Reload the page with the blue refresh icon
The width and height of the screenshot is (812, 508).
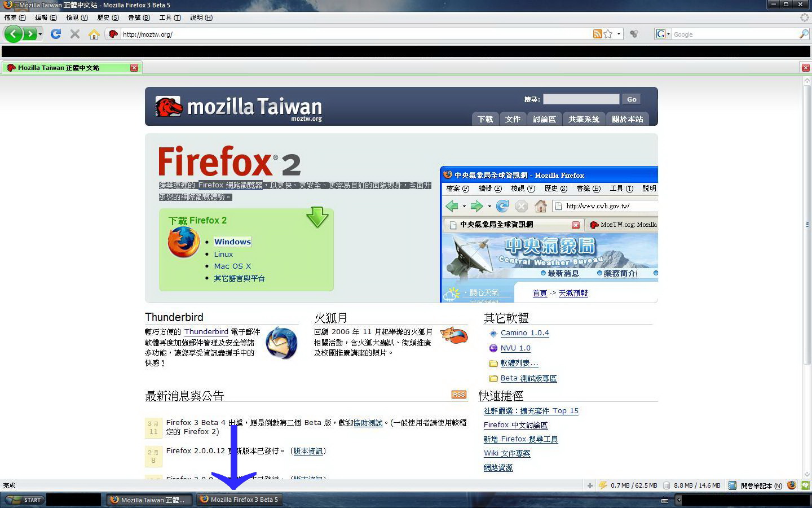56,34
